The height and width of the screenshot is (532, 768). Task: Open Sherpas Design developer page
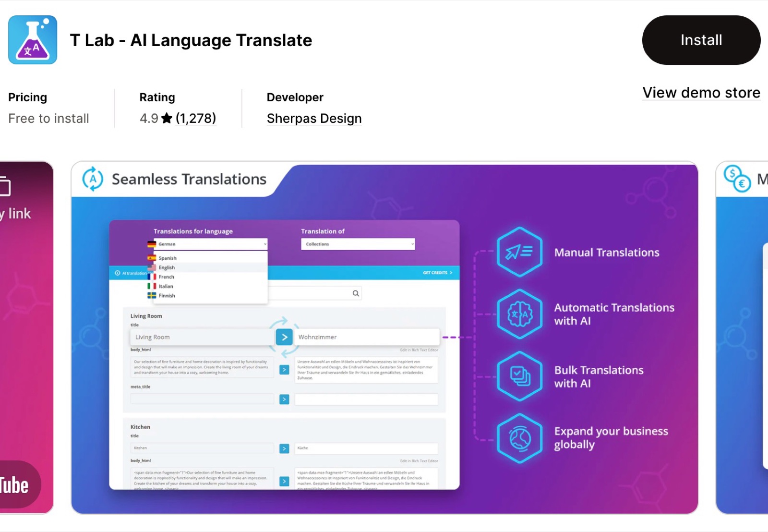pos(314,119)
